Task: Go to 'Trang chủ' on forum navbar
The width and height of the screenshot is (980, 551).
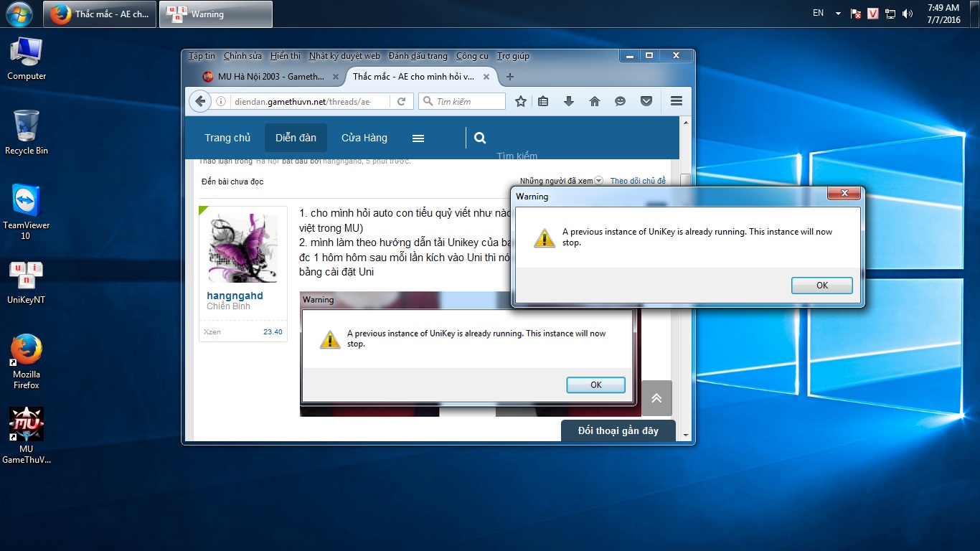Action: (227, 138)
